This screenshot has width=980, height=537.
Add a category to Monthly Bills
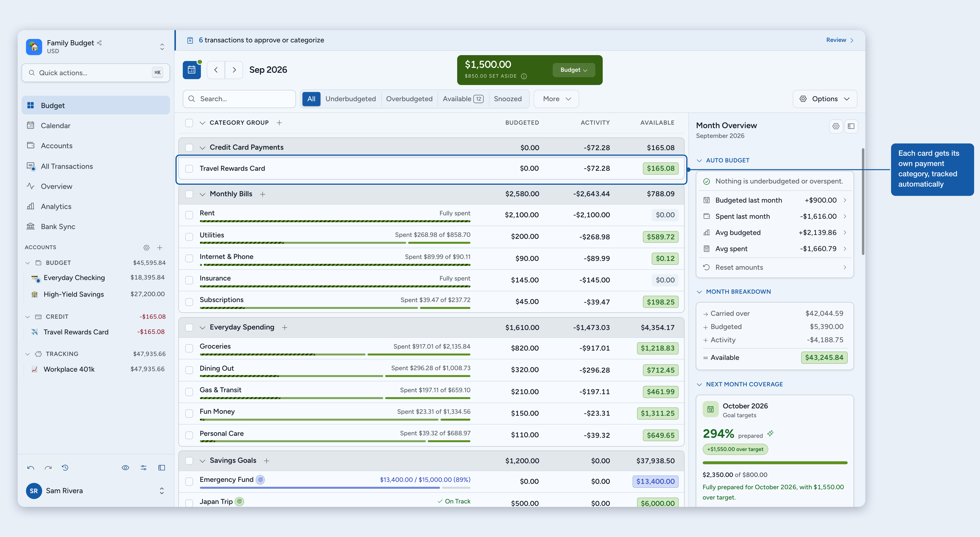click(x=262, y=194)
